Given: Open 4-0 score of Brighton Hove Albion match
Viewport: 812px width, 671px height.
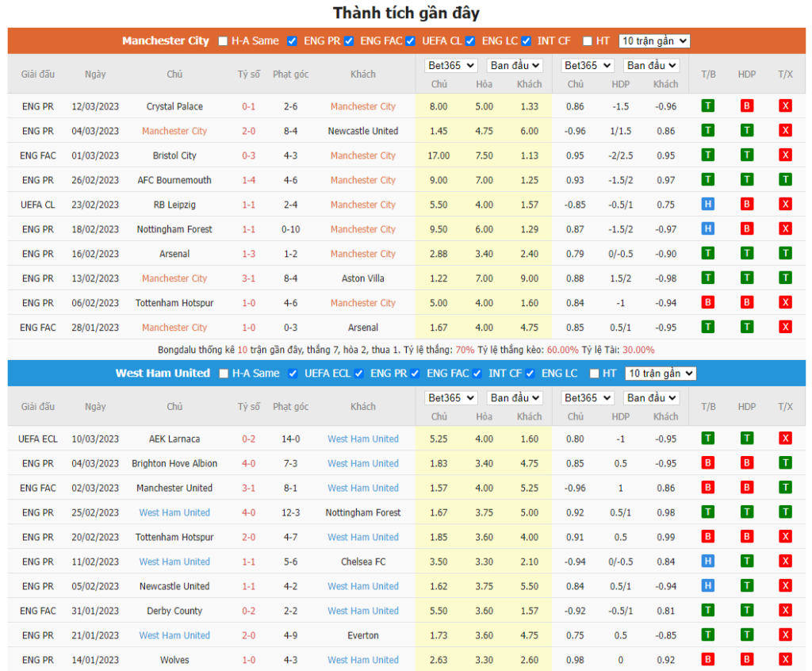Looking at the screenshot, I should 248,463.
